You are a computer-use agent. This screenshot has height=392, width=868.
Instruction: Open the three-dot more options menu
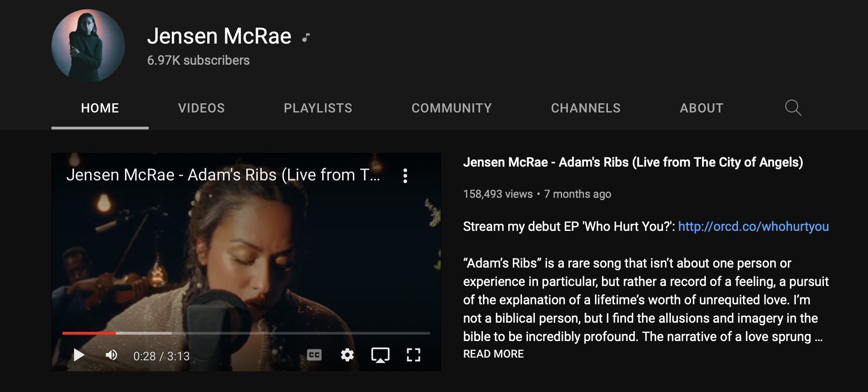(405, 176)
